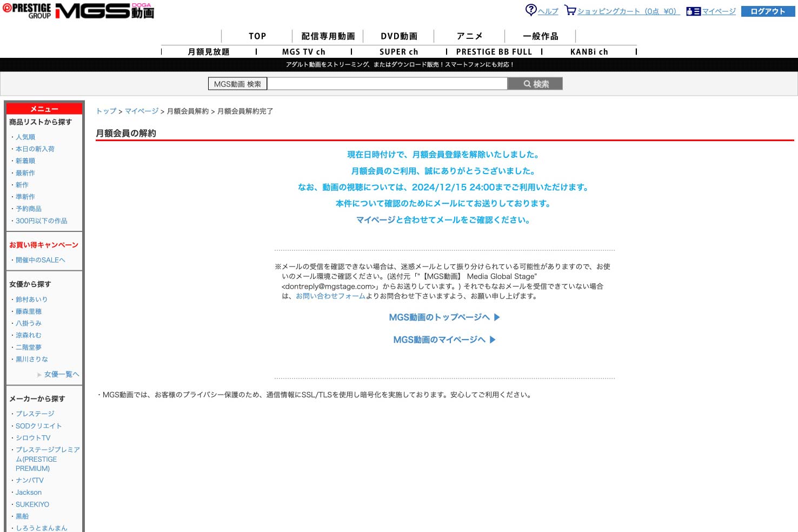Click the MGS動画 logo

[105, 11]
